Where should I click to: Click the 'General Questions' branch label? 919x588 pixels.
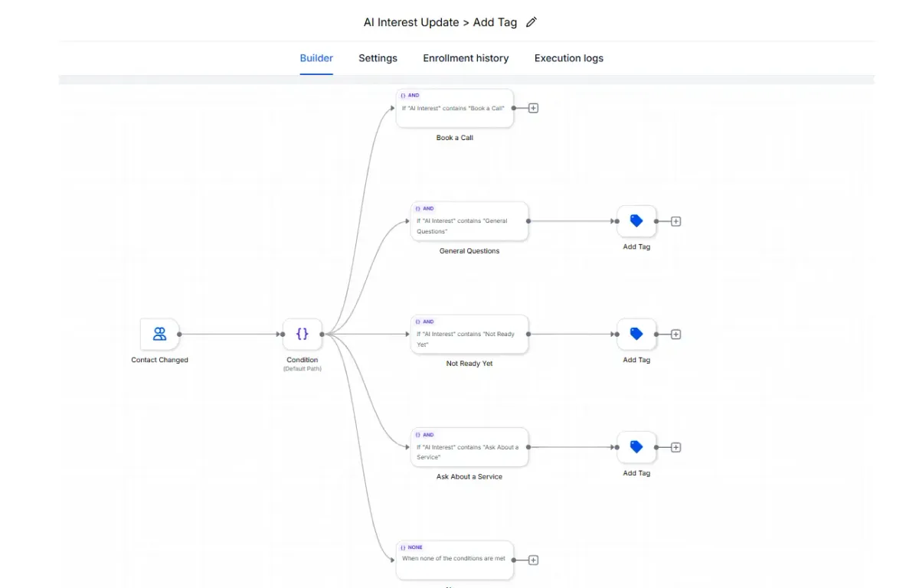click(x=469, y=250)
